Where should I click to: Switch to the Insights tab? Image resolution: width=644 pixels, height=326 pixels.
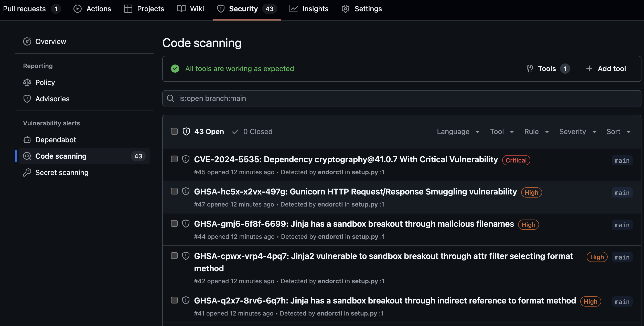pos(309,9)
